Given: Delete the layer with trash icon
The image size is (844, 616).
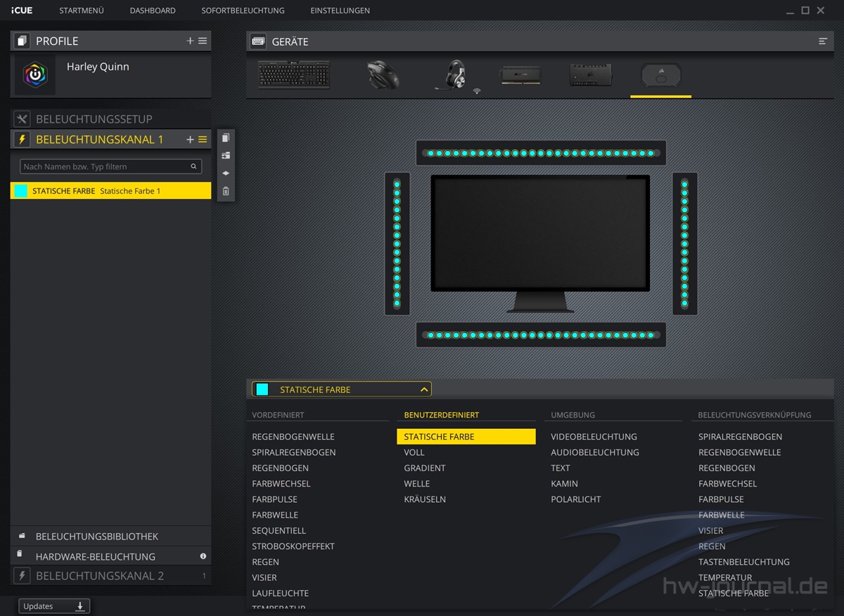Looking at the screenshot, I should (x=226, y=191).
